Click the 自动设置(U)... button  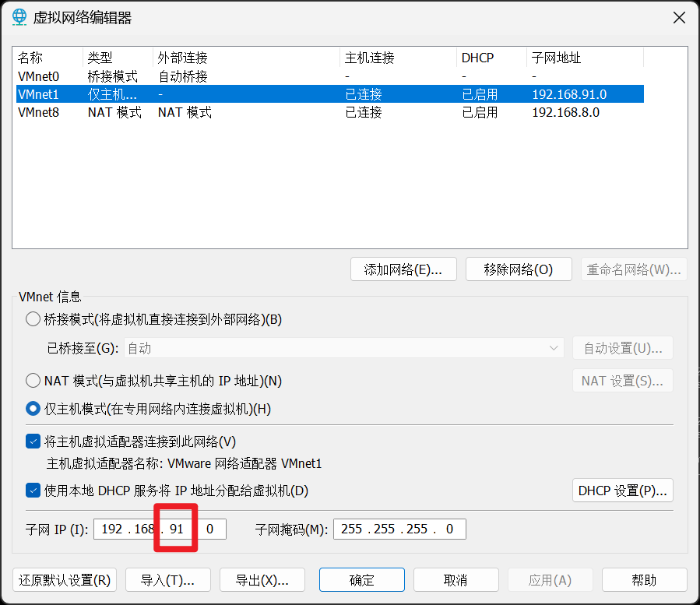[623, 348]
